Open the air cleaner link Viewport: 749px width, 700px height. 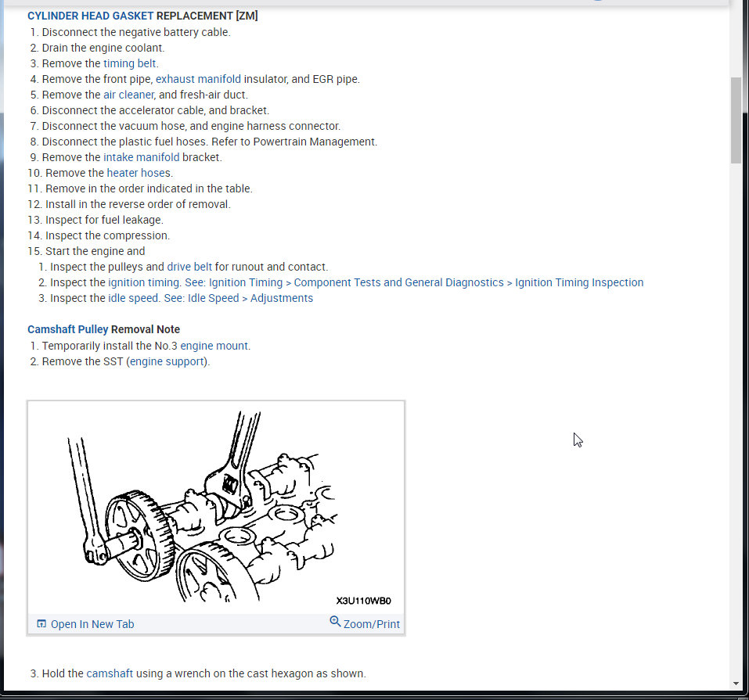click(128, 95)
